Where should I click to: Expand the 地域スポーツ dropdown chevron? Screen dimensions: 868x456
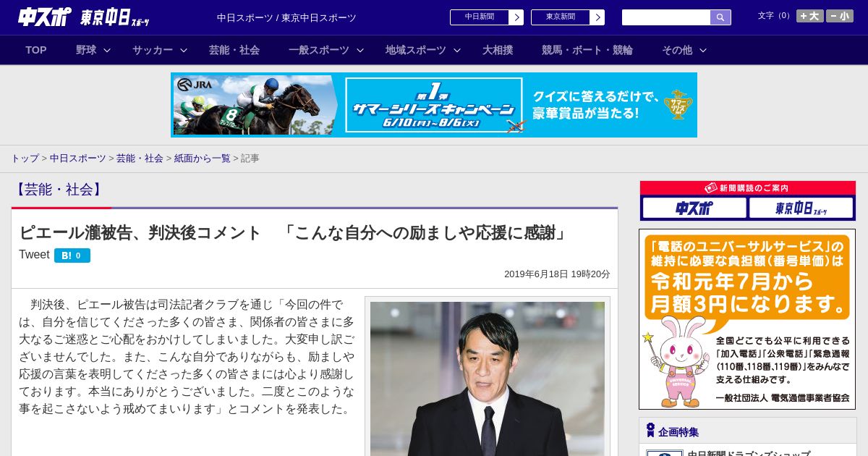(x=457, y=51)
